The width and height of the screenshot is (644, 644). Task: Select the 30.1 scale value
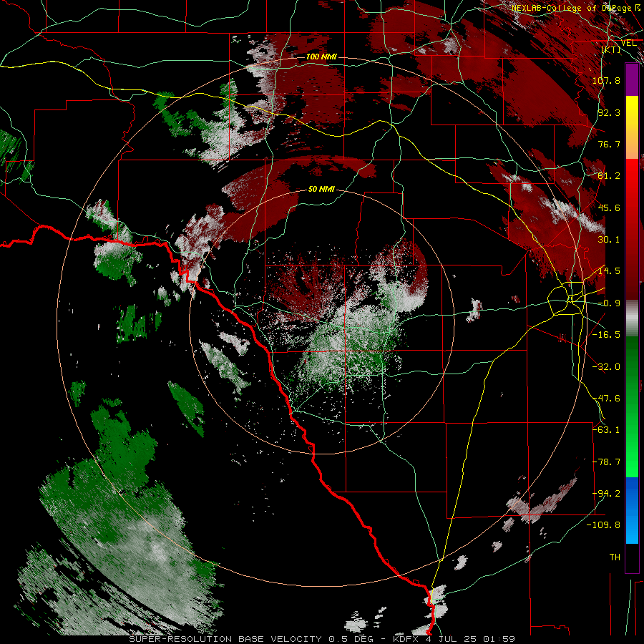pos(609,240)
